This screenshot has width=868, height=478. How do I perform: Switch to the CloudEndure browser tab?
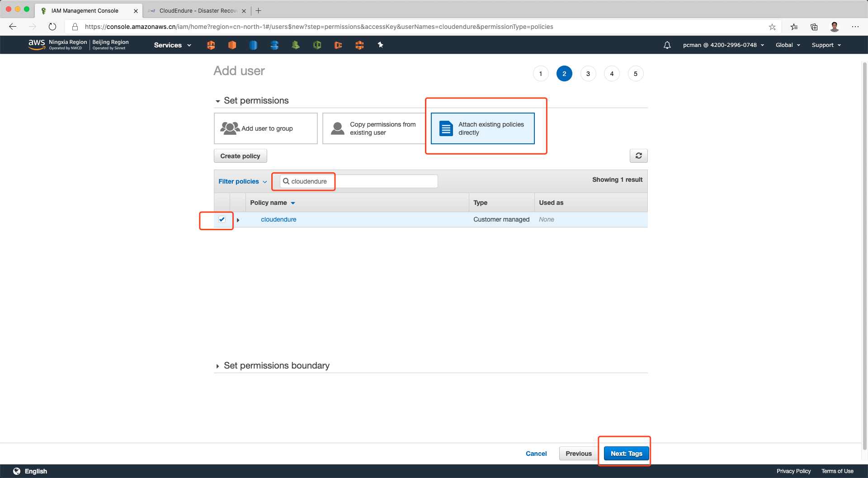198,11
